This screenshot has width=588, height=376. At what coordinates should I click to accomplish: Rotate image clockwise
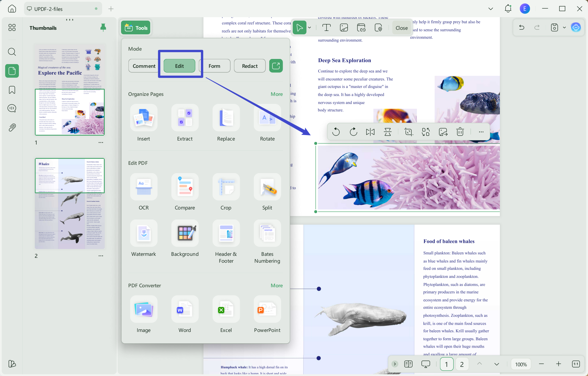pyautogui.click(x=353, y=132)
